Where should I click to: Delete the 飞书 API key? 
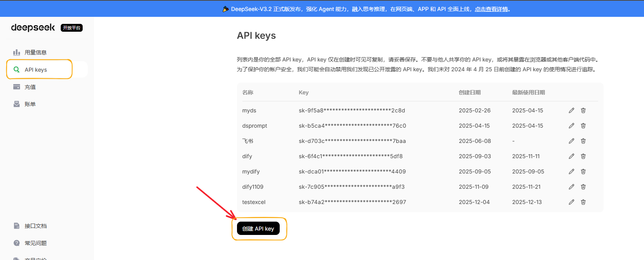583,141
